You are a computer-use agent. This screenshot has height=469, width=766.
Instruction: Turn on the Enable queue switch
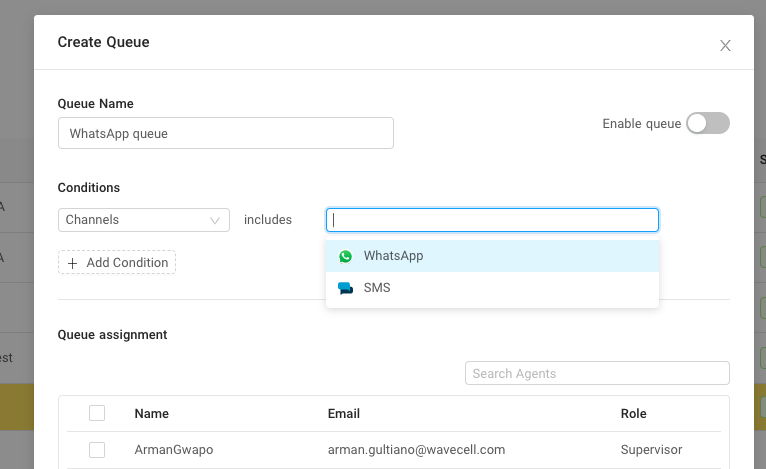click(x=708, y=124)
